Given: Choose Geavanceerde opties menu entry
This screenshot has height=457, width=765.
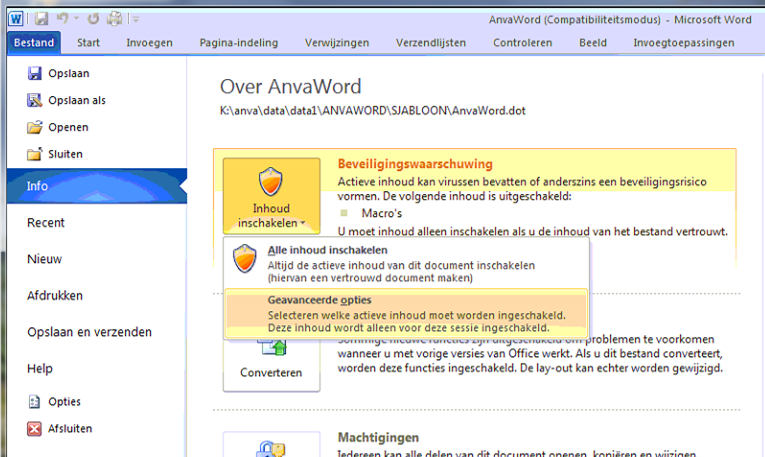Looking at the screenshot, I should [406, 314].
